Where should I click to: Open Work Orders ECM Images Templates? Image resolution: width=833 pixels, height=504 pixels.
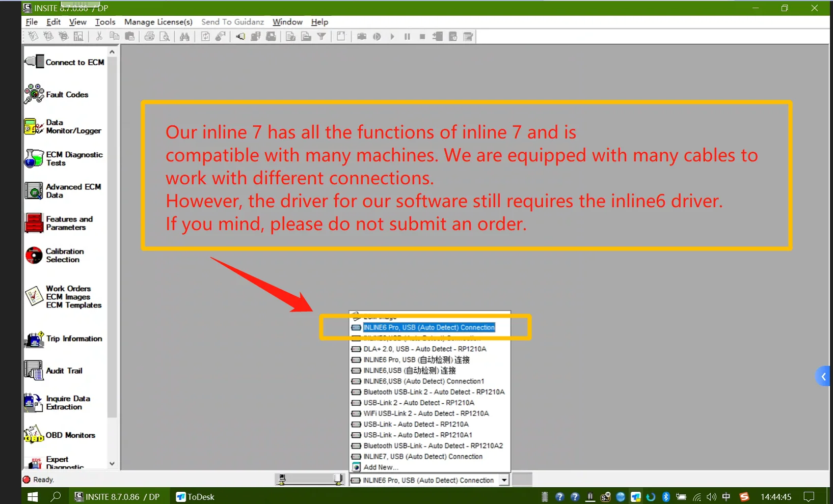coord(63,297)
